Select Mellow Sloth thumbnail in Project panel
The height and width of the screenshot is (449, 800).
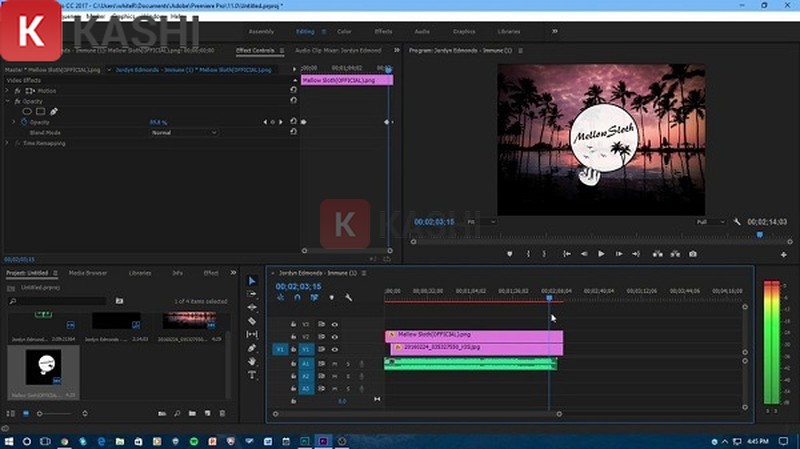(x=43, y=367)
